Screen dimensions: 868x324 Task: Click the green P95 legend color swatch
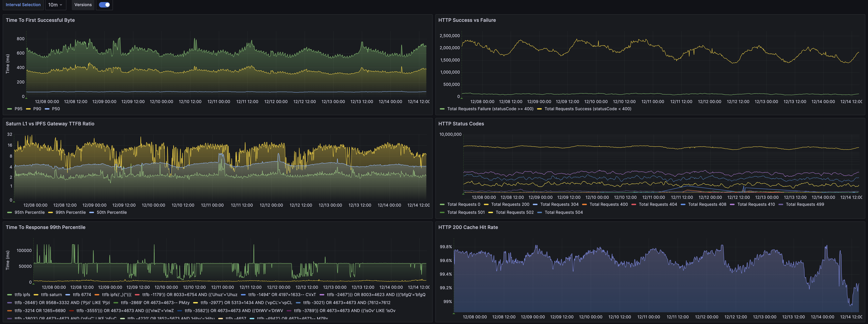tap(9, 109)
